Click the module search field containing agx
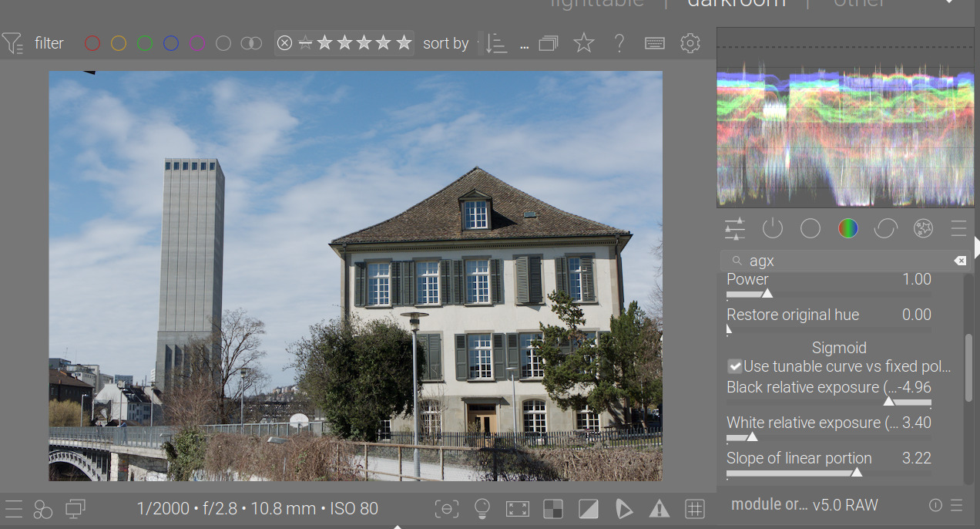 845,261
